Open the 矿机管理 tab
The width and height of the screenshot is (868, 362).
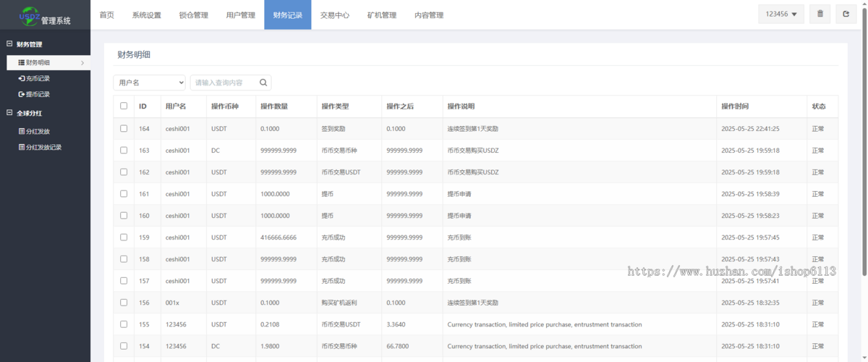coord(382,14)
